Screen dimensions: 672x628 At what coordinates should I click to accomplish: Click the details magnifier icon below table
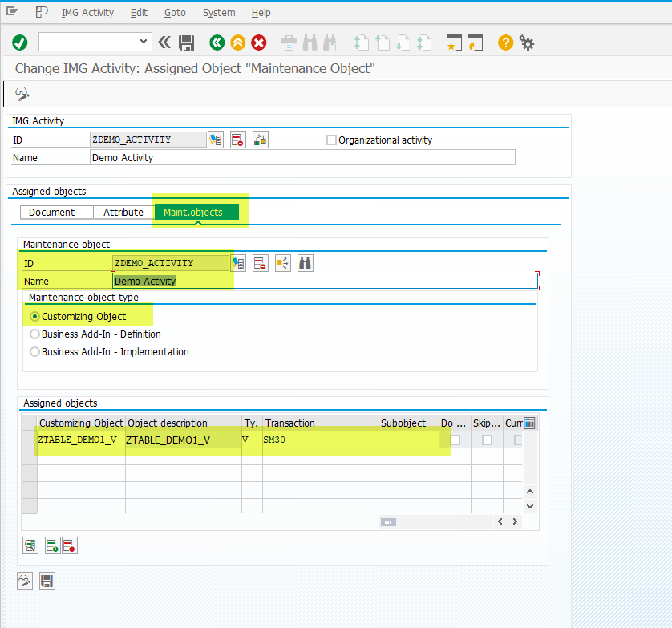(x=30, y=545)
